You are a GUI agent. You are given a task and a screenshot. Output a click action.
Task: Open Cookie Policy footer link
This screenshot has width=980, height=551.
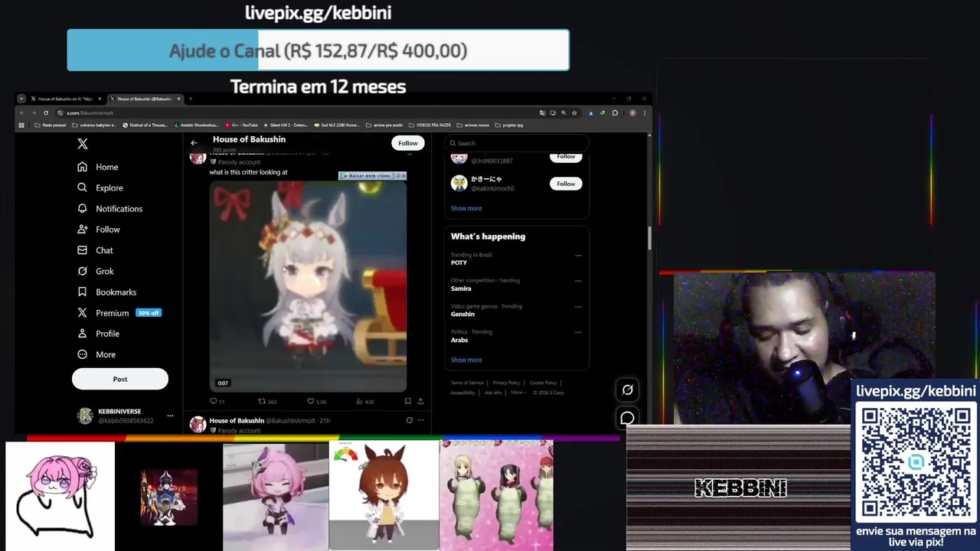point(543,383)
